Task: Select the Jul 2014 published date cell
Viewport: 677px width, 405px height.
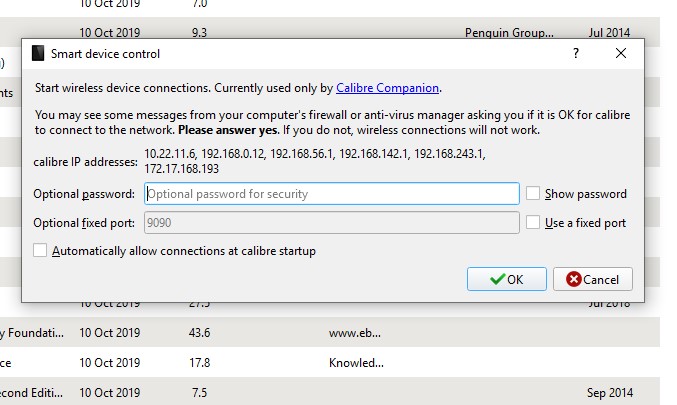Action: pyautogui.click(x=608, y=33)
